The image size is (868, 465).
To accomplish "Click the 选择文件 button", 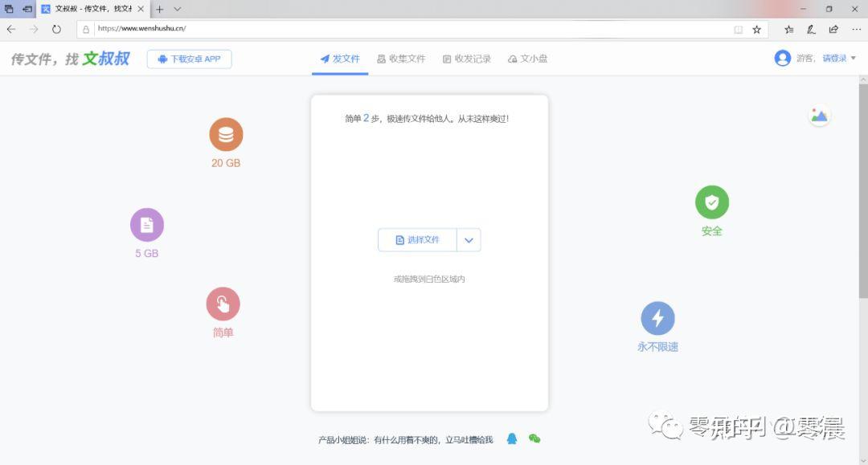I will coord(418,239).
